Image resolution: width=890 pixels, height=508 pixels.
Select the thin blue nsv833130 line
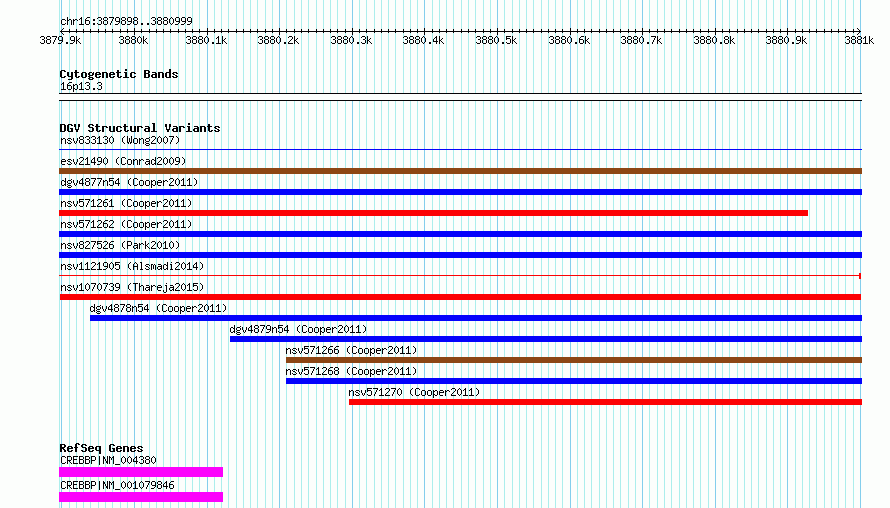coord(460,150)
